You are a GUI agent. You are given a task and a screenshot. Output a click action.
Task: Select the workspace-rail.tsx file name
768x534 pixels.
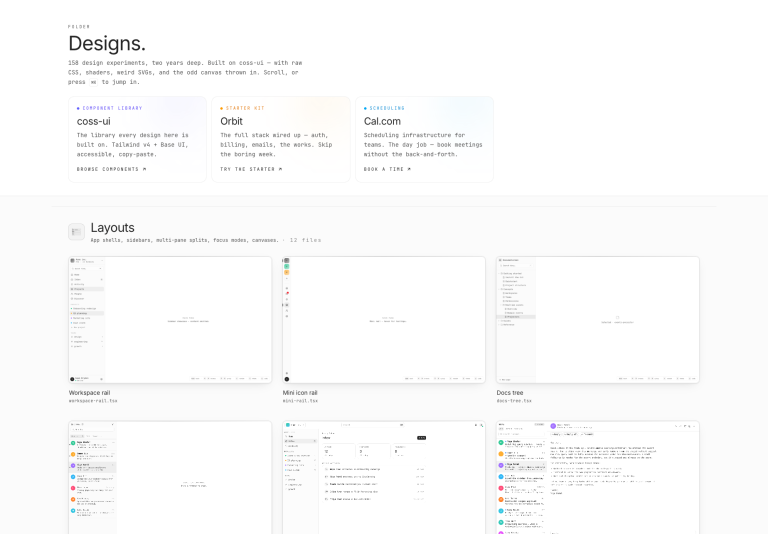coord(93,401)
